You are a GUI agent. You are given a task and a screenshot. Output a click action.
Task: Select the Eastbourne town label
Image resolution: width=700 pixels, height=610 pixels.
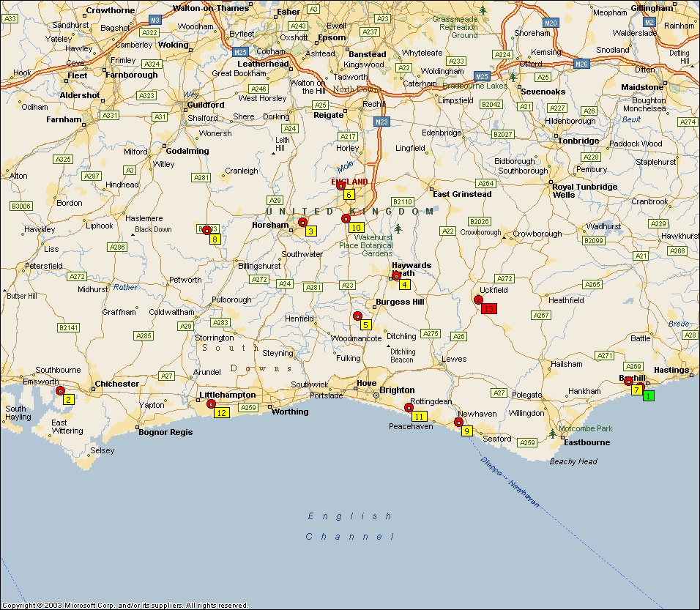coord(587,442)
